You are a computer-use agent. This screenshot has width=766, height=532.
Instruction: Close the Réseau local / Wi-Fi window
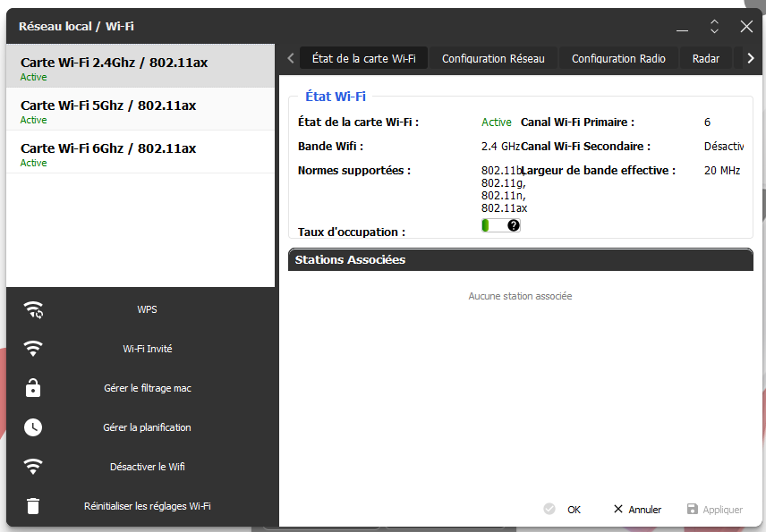(746, 26)
